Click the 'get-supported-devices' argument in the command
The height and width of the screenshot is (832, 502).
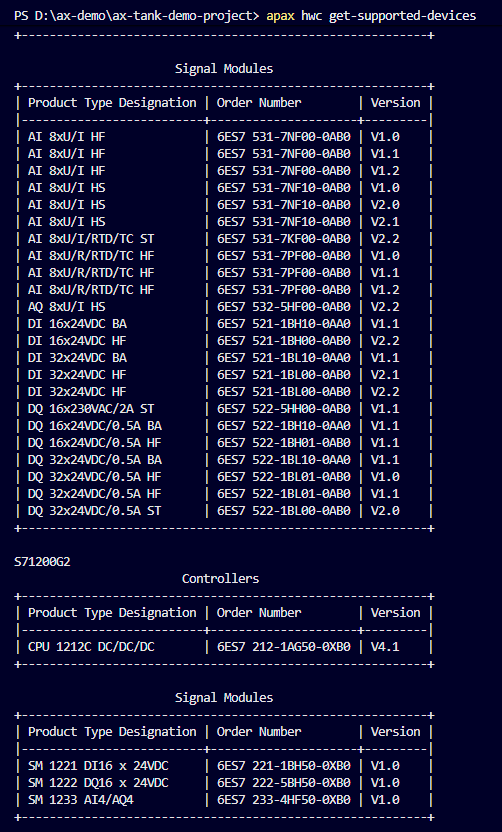(402, 16)
